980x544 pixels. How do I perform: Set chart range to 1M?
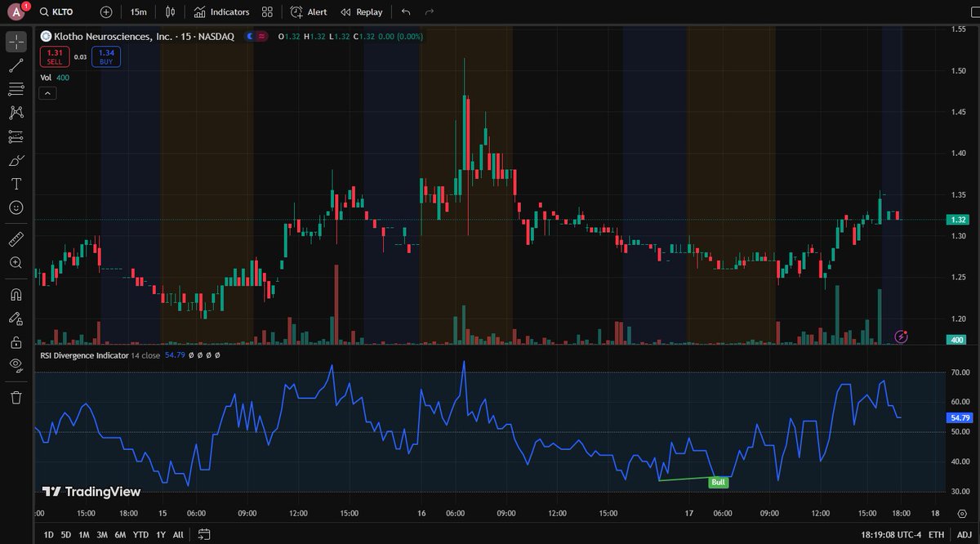click(x=84, y=534)
